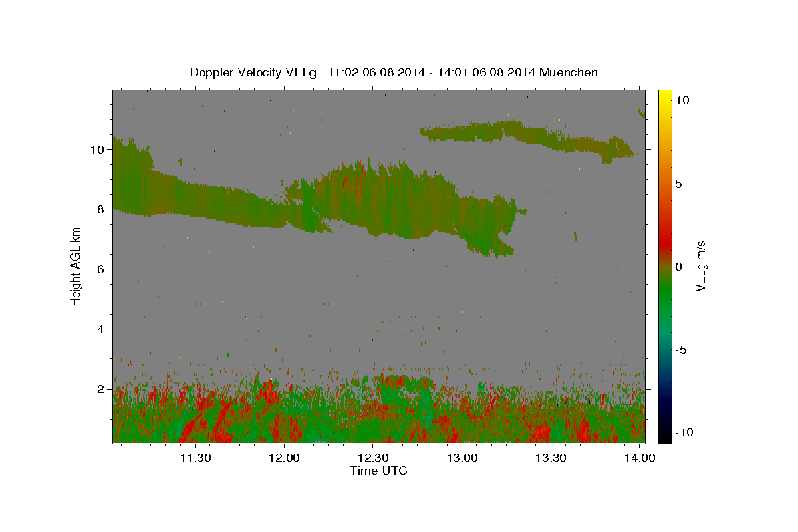The image size is (798, 532).
Task: Click the height axis value 6
Action: click(101, 269)
